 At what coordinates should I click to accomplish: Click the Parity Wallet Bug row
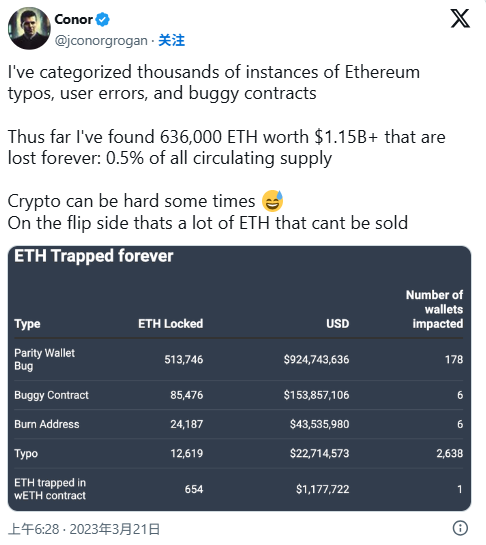238,359
